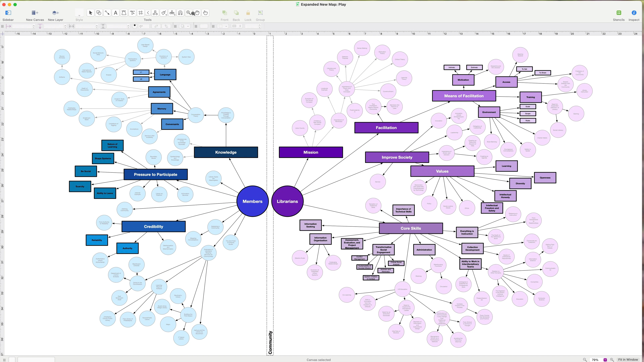Click the rotation angle field
Image resolution: width=644 pixels, height=362 pixels.
pyautogui.click(x=144, y=26)
